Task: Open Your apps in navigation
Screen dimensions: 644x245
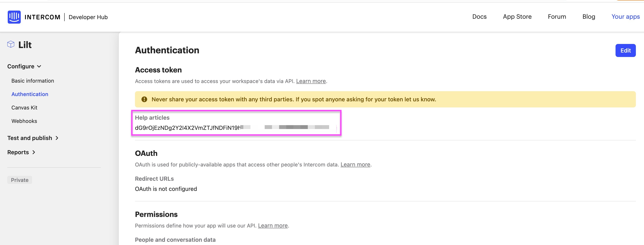Action: coord(625,17)
